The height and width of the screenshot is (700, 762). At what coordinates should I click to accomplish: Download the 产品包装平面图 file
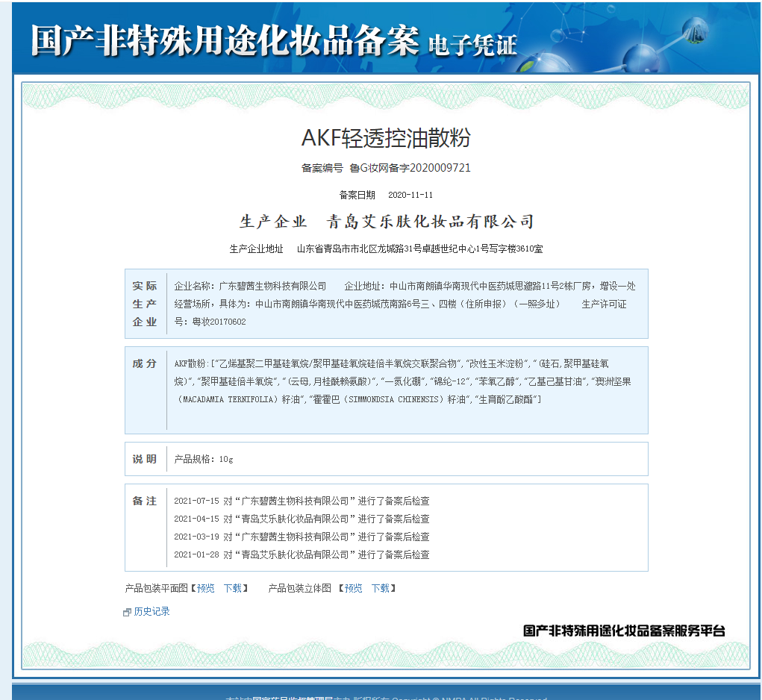tap(233, 588)
